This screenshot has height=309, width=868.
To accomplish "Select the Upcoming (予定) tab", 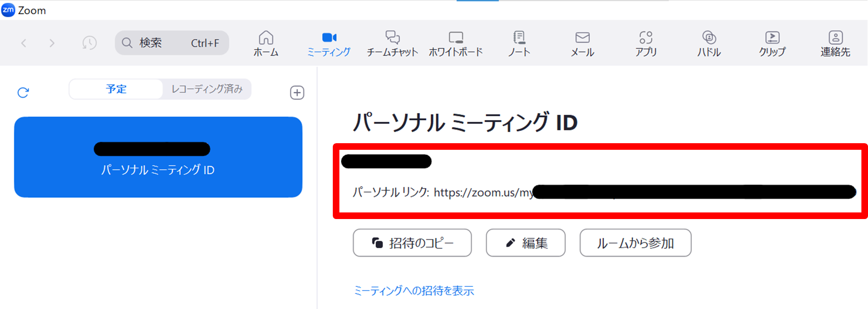I will [116, 89].
